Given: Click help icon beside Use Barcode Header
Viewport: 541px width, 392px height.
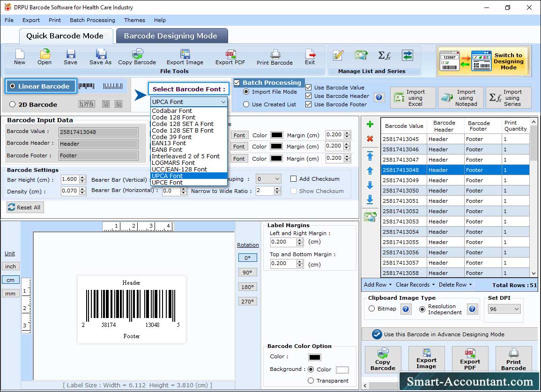Looking at the screenshot, I should [x=379, y=97].
